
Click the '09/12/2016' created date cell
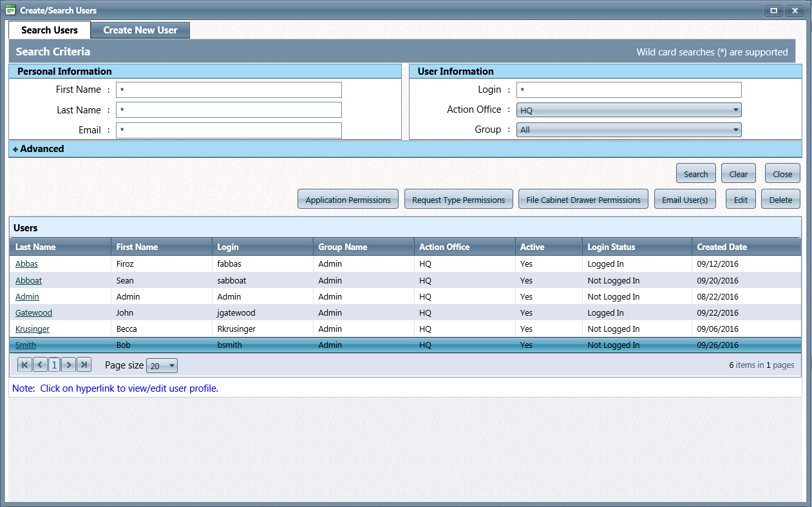(746, 264)
